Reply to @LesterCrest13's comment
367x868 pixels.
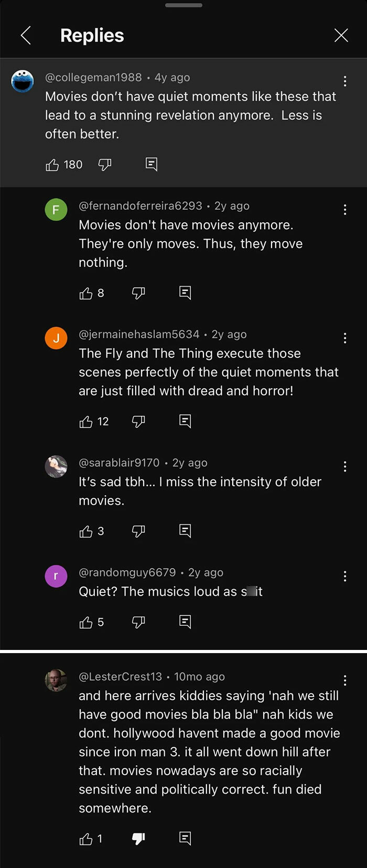pyautogui.click(x=185, y=839)
